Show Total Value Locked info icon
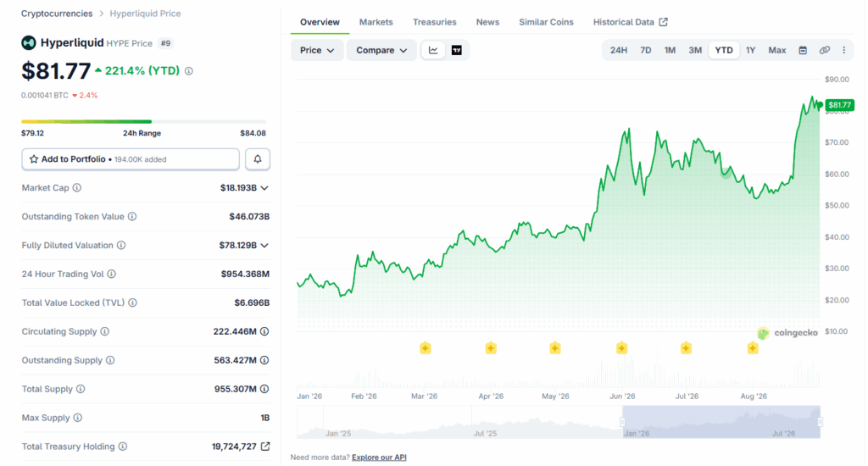 (133, 302)
